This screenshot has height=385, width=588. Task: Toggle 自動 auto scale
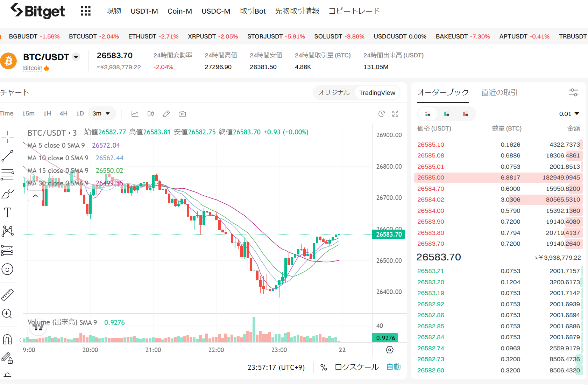pos(394,367)
